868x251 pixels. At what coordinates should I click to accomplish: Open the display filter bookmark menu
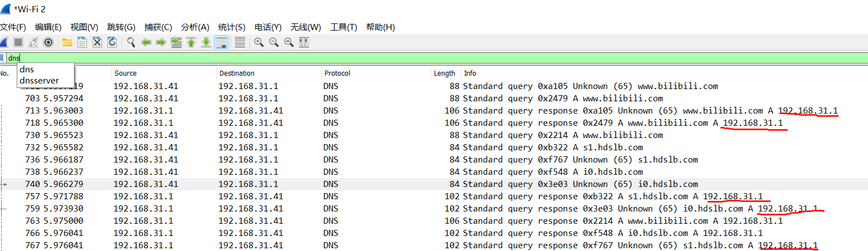pyautogui.click(x=3, y=58)
